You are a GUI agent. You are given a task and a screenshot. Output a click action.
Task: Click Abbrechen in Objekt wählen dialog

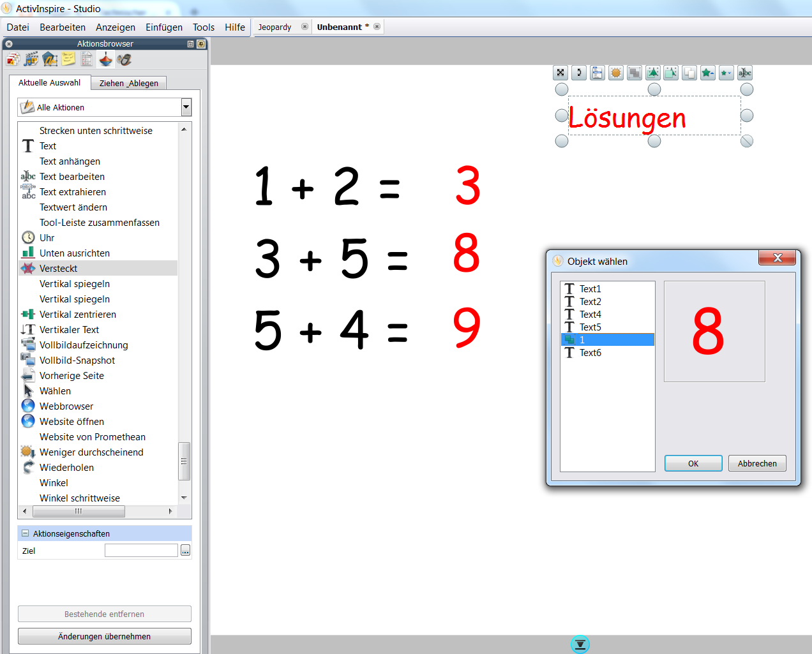[757, 463]
